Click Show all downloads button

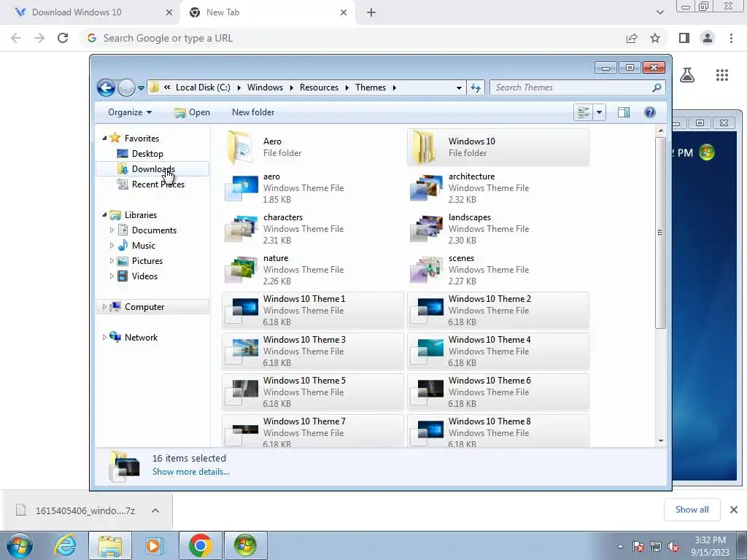[x=692, y=510]
